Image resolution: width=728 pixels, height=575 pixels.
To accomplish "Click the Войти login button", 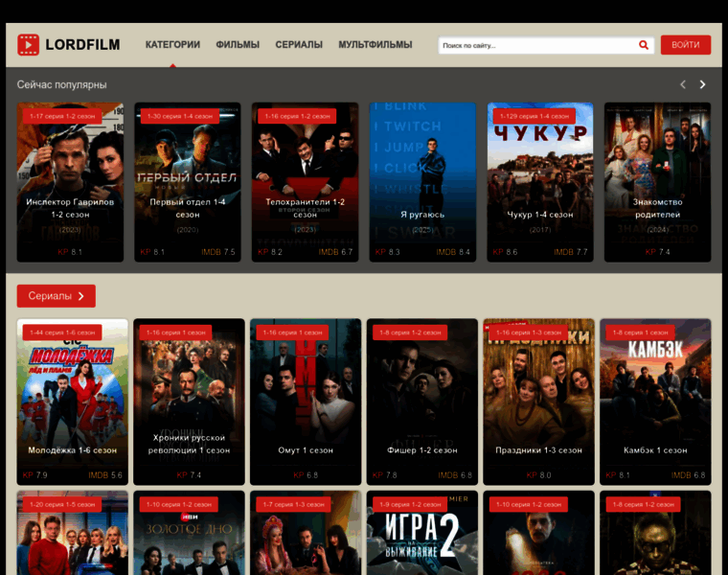I will [x=686, y=45].
